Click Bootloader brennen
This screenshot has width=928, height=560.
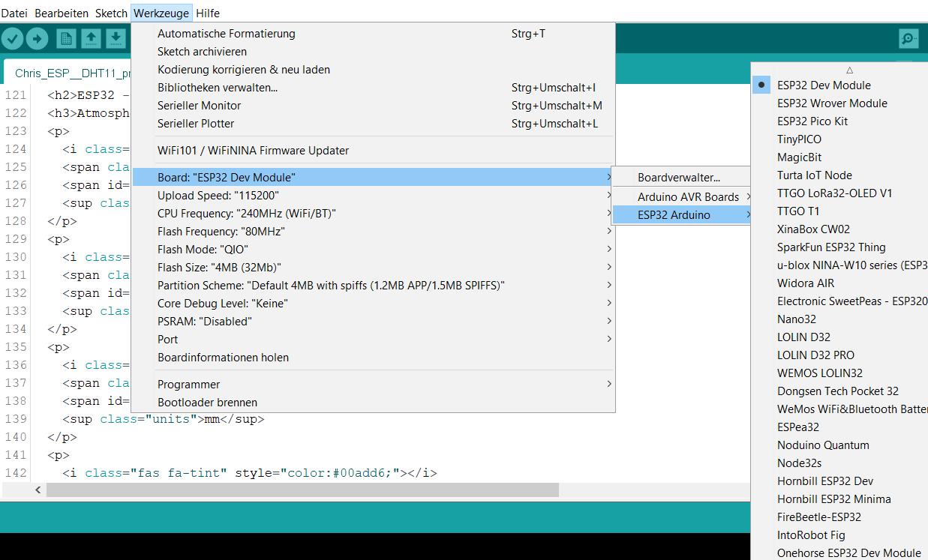[x=207, y=403]
